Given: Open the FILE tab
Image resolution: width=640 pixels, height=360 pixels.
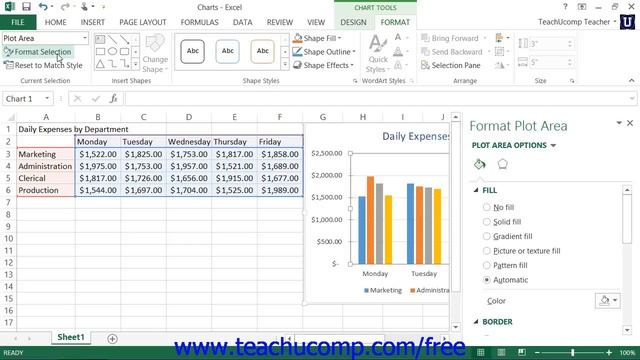Looking at the screenshot, I should coord(18,22).
